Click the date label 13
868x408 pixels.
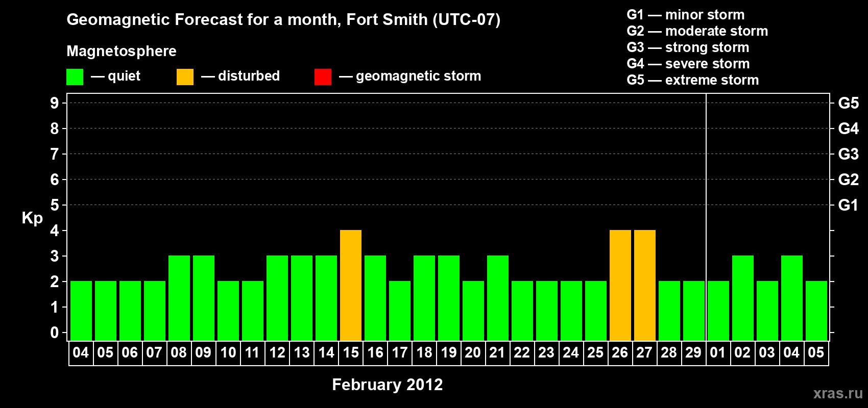(302, 353)
